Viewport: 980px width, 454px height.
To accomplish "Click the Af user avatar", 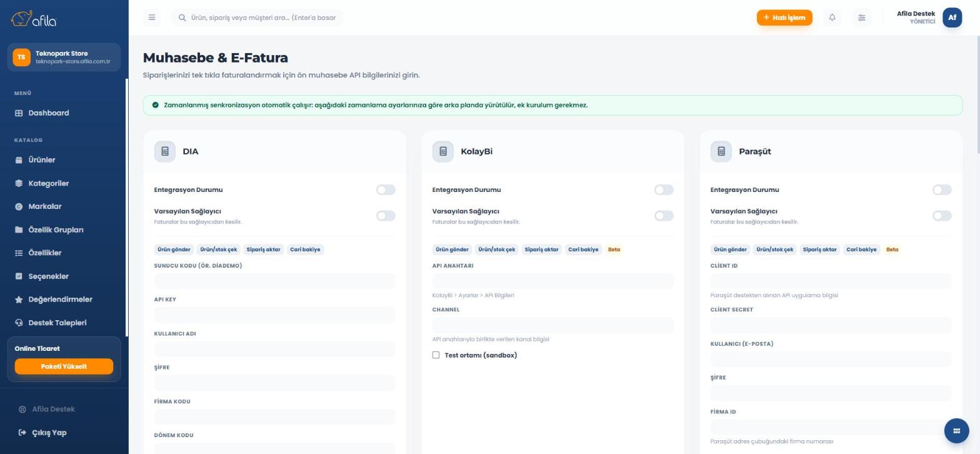I will click(x=952, y=18).
